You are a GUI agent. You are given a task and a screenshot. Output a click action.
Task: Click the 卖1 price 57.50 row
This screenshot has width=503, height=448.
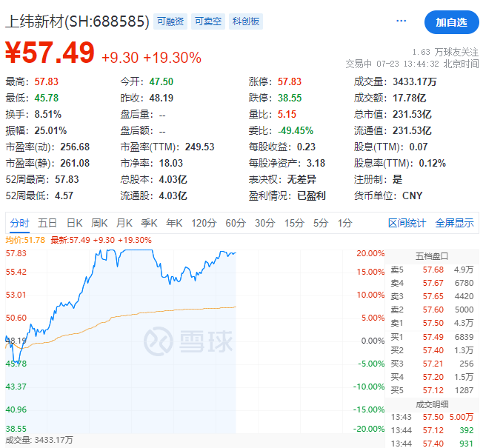(x=433, y=323)
